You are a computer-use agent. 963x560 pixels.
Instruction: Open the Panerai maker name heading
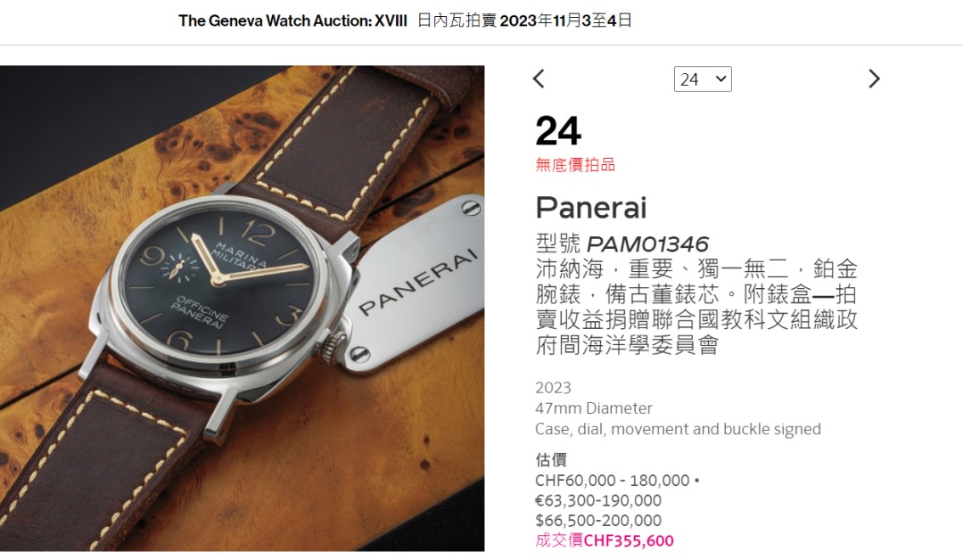tap(591, 208)
